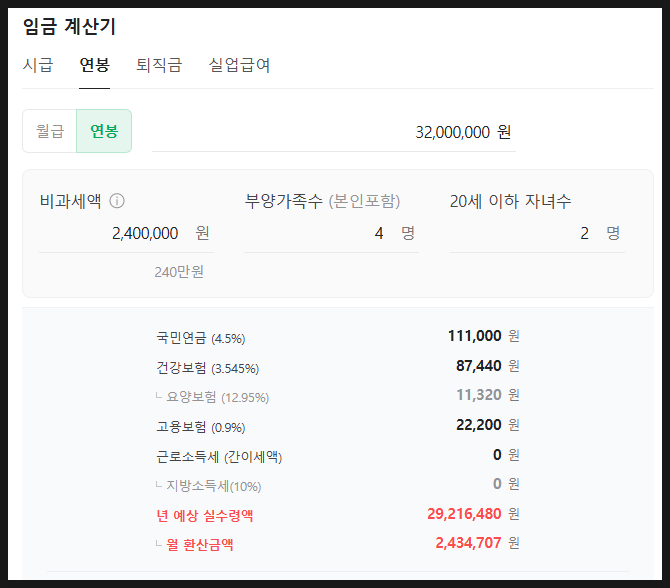The width and height of the screenshot is (670, 588).
Task: Switch to the 시급 tab
Action: pyautogui.click(x=38, y=66)
